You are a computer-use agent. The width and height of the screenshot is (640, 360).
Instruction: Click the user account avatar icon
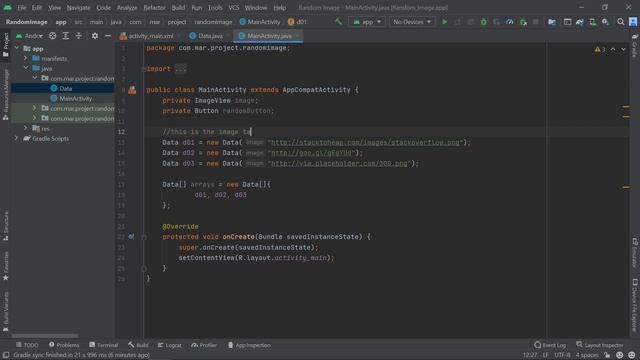(x=633, y=22)
